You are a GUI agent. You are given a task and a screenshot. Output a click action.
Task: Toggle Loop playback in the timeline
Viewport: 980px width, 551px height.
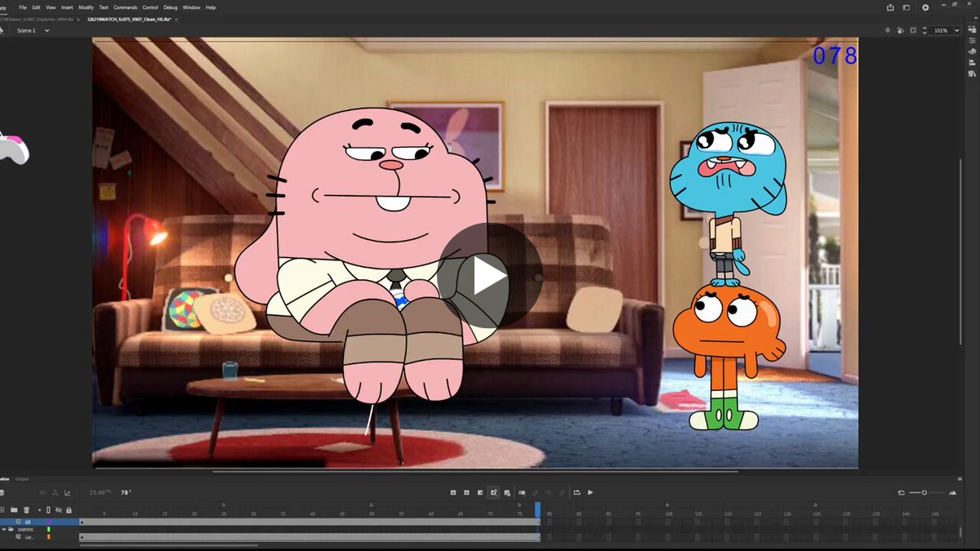pos(577,492)
